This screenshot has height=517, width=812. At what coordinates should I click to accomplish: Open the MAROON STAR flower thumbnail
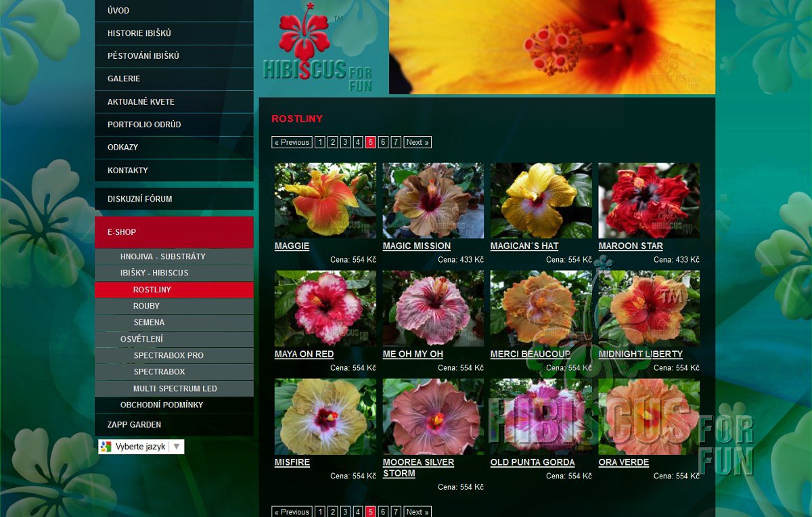tap(649, 200)
